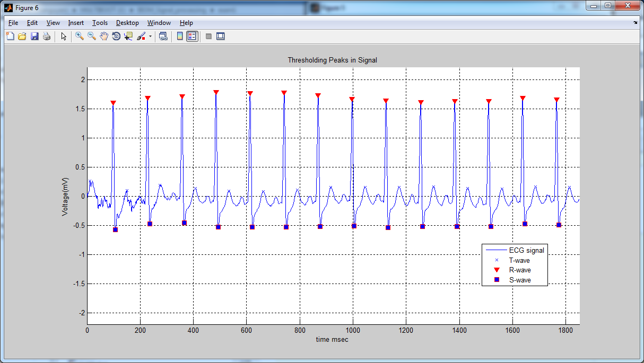This screenshot has height=363, width=644.
Task: Open the brush tool color dropdown arrow
Action: point(150,36)
